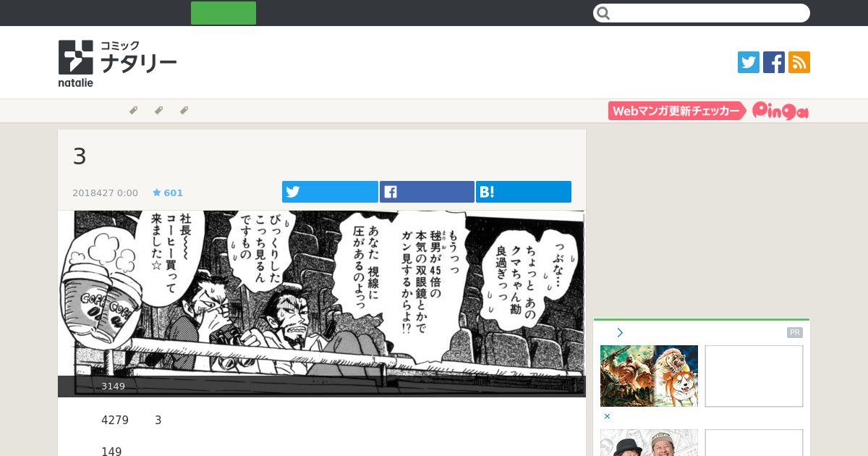Click the gray PR badge in sidebar
Screen dimensions: 868x456
(795, 333)
